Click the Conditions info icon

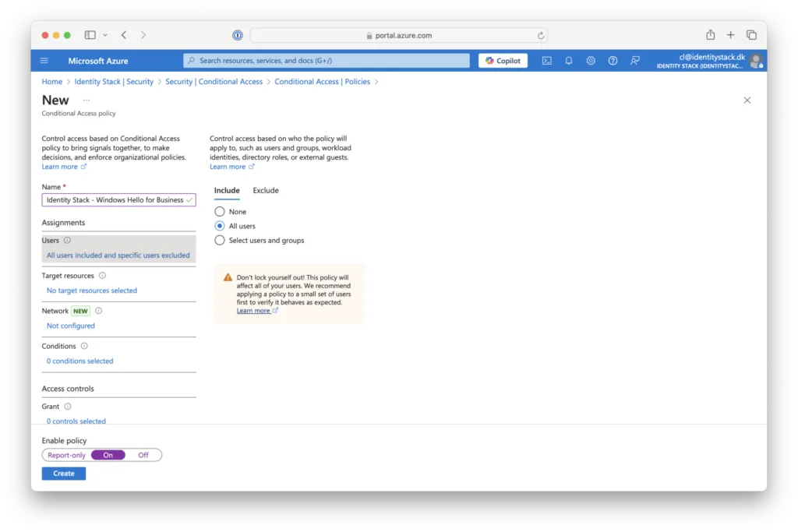84,346
